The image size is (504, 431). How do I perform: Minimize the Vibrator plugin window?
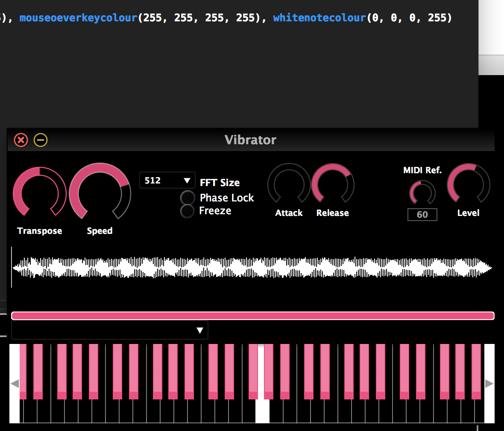click(41, 140)
